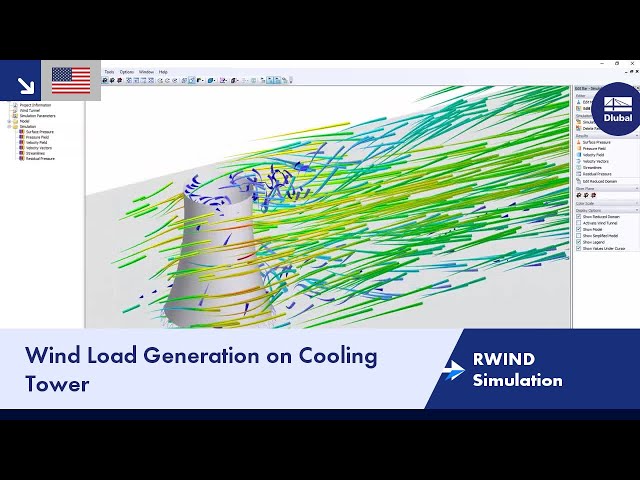Image resolution: width=640 pixels, height=480 pixels.
Task: Click the Simulation Parameters tree icon
Action: point(16,116)
